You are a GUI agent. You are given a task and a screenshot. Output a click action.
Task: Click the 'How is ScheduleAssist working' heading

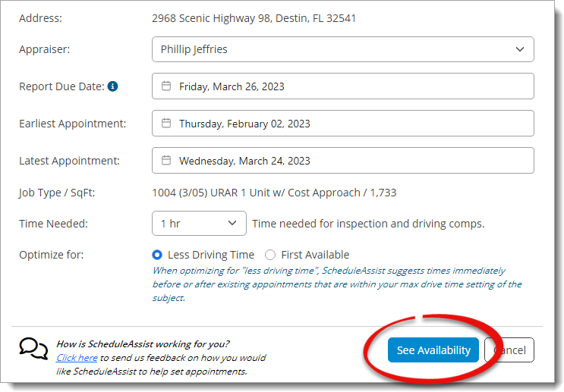point(143,343)
